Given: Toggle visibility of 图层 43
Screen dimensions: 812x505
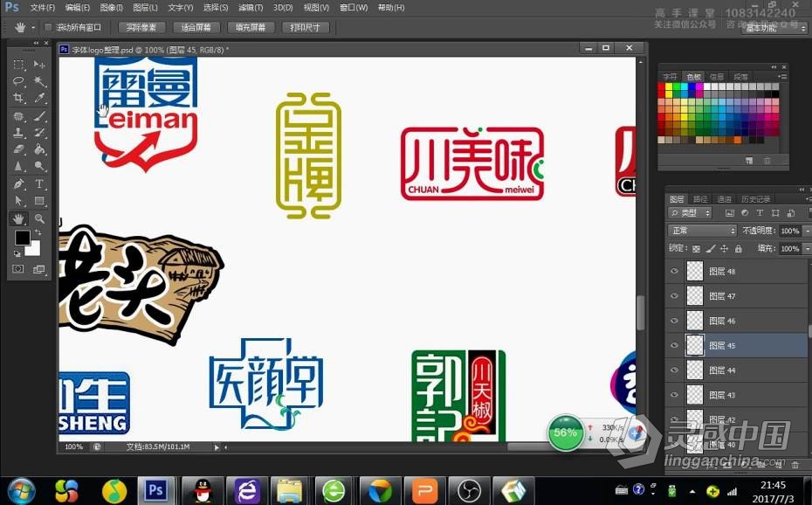Looking at the screenshot, I should (x=674, y=395).
